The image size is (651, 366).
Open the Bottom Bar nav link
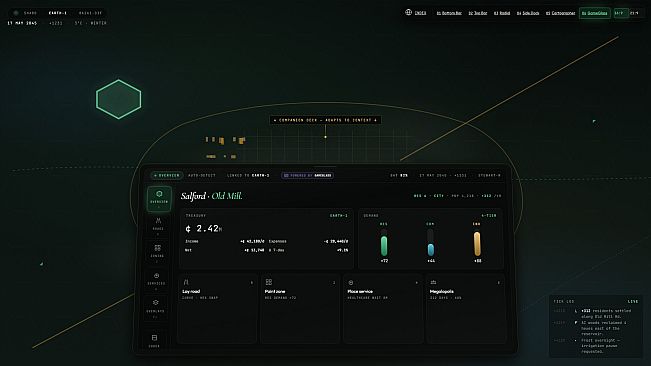tap(449, 13)
